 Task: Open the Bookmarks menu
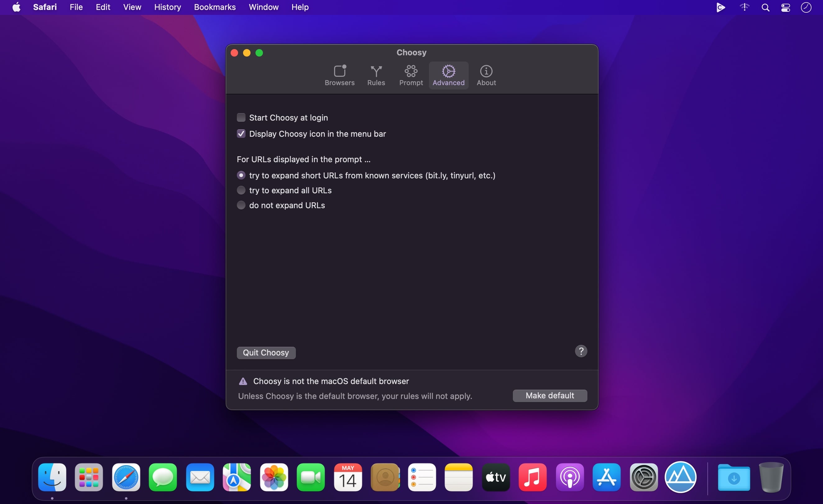tap(215, 7)
